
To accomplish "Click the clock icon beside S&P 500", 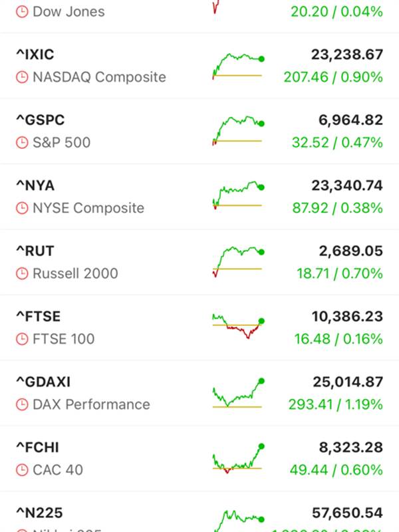I will (x=23, y=142).
